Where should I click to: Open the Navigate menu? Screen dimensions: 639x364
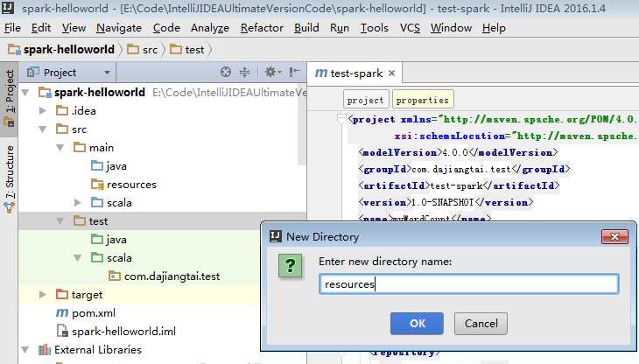[x=119, y=28]
